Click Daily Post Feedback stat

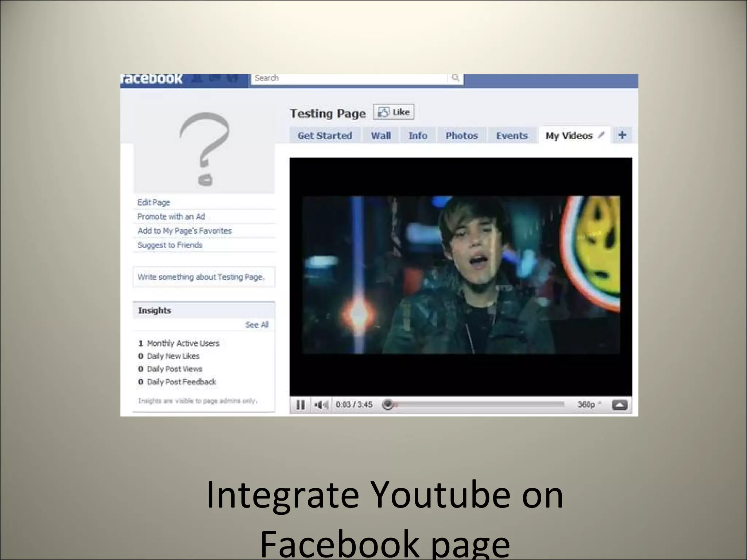pyautogui.click(x=177, y=382)
